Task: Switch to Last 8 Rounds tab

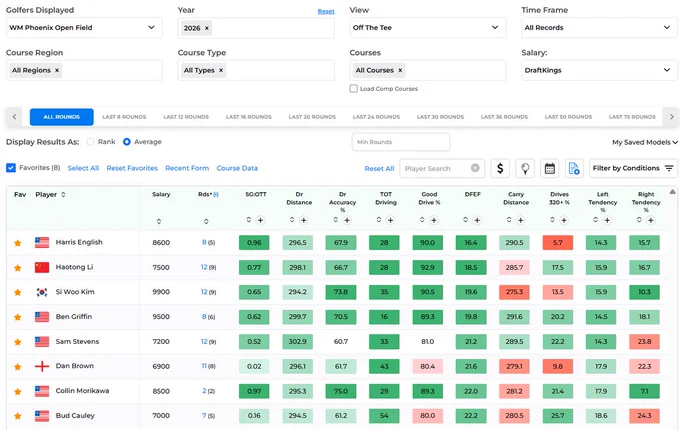Action: coord(124,117)
